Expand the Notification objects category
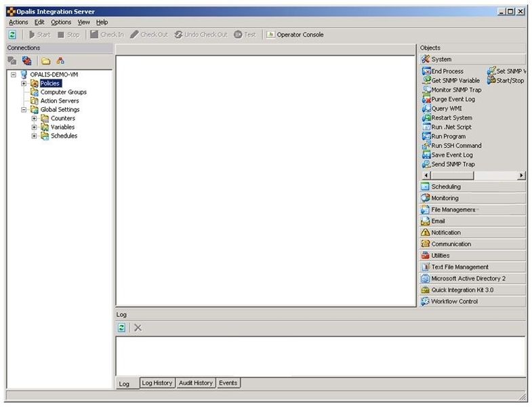 click(472, 233)
